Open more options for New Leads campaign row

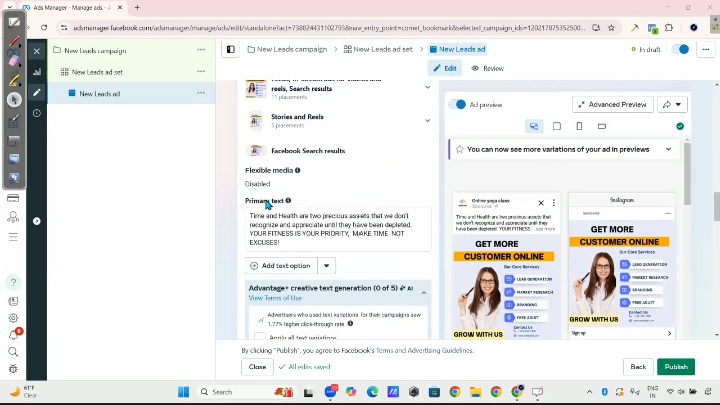coord(201,50)
